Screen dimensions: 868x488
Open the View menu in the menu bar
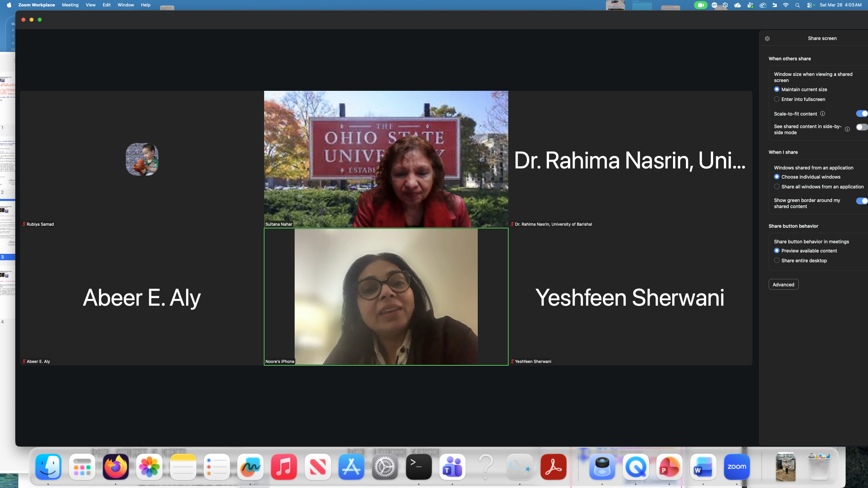pos(91,5)
